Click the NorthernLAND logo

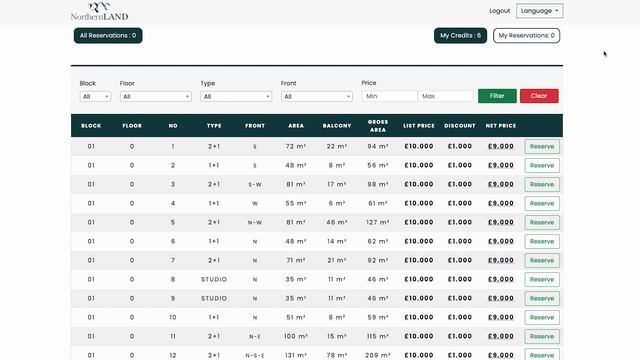tap(99, 11)
